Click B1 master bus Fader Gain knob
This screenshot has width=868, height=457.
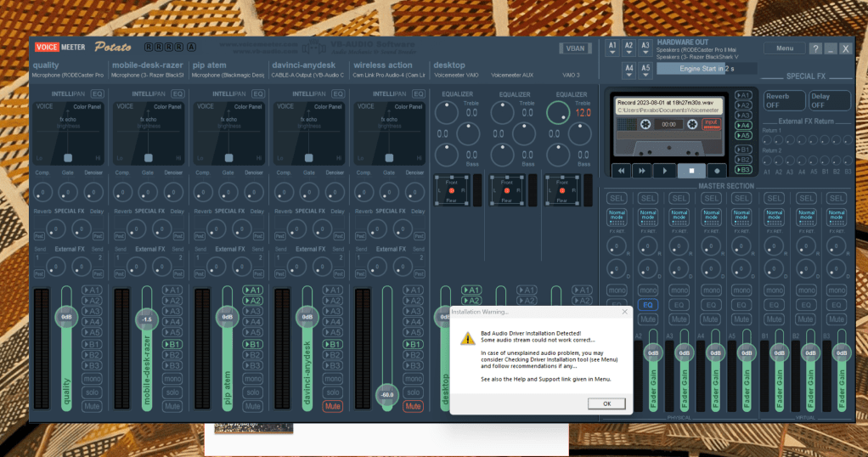point(780,353)
